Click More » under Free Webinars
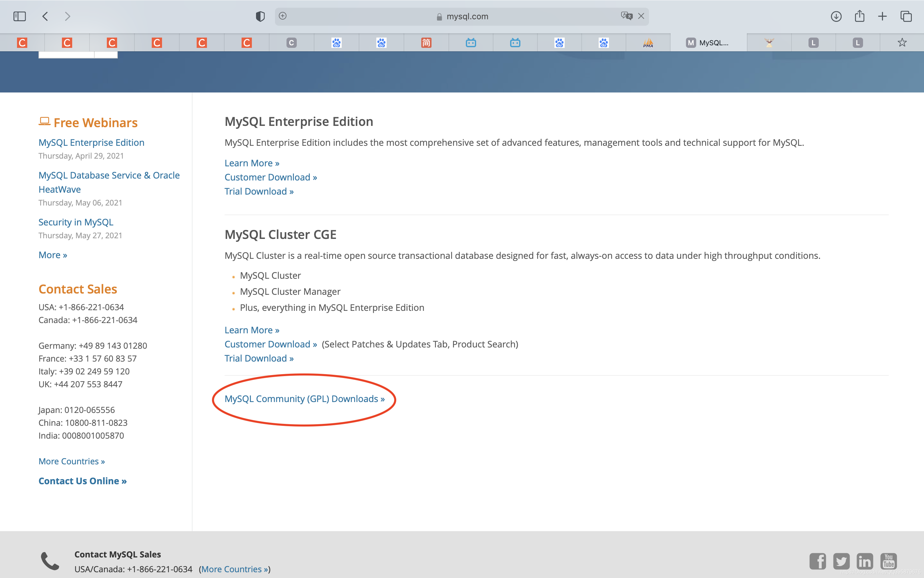This screenshot has height=578, width=924. coord(53,255)
